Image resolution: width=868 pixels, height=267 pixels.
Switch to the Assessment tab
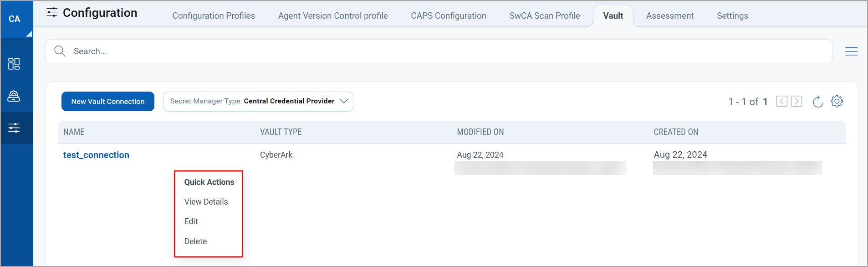pyautogui.click(x=669, y=15)
